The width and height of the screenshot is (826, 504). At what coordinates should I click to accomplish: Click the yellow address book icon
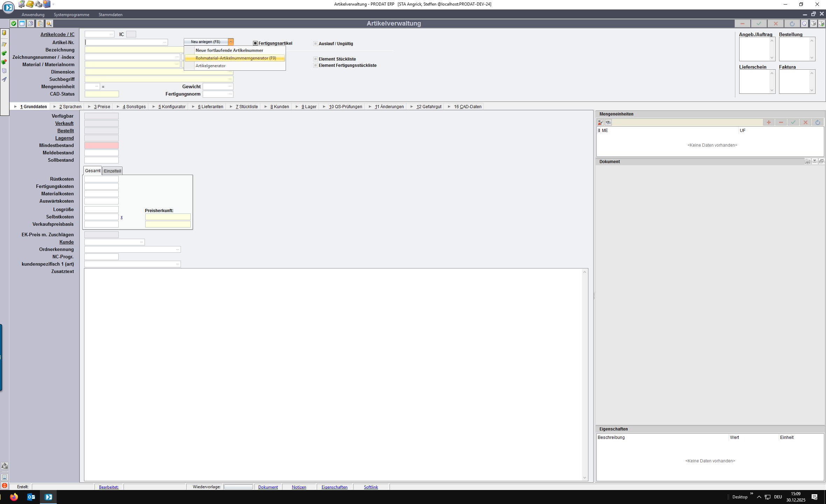(30, 4)
